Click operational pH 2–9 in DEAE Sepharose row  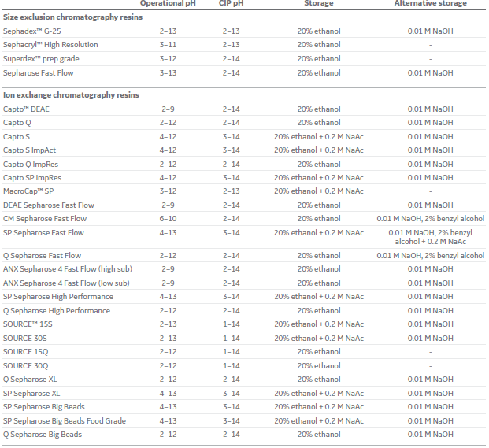pyautogui.click(x=168, y=205)
